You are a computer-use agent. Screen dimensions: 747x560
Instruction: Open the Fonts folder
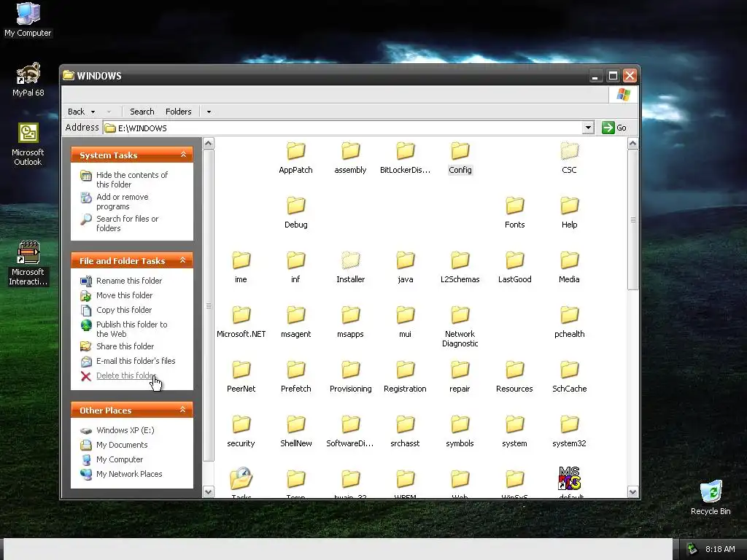click(514, 213)
